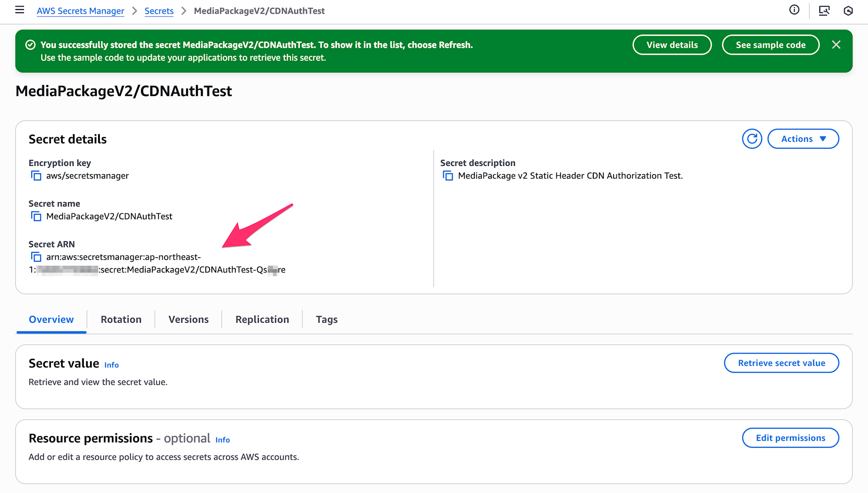Copy the secret description text
Screen dimensions: 868x493
click(x=448, y=176)
